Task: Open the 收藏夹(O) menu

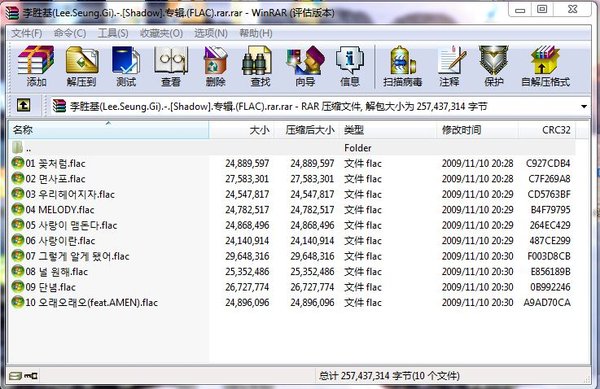Action: click(161, 33)
